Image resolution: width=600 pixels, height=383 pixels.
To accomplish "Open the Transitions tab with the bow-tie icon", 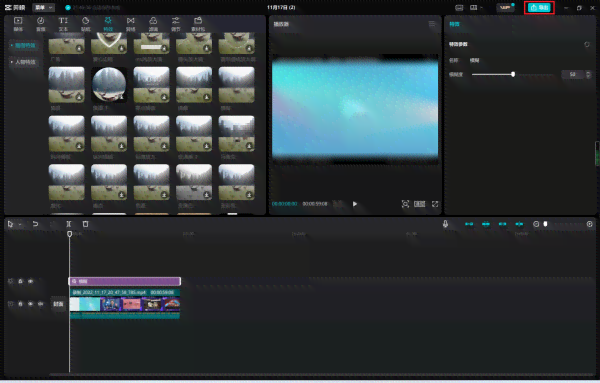I will [130, 24].
